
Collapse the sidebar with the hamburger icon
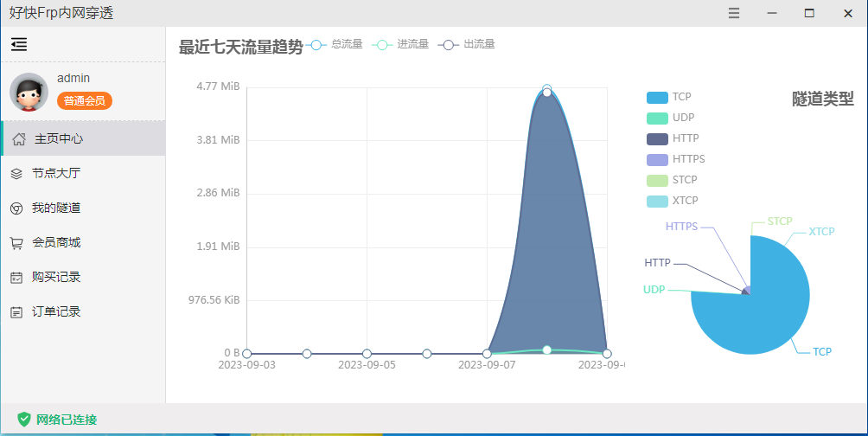[x=19, y=44]
